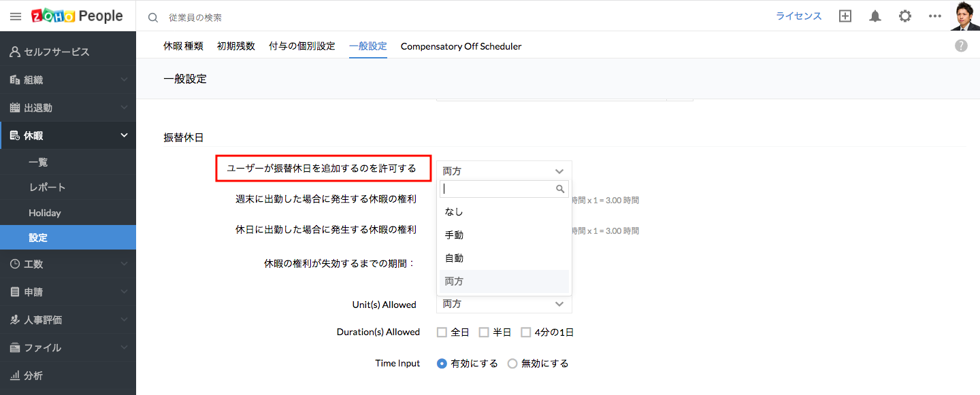Open the notifications bell

[875, 16]
